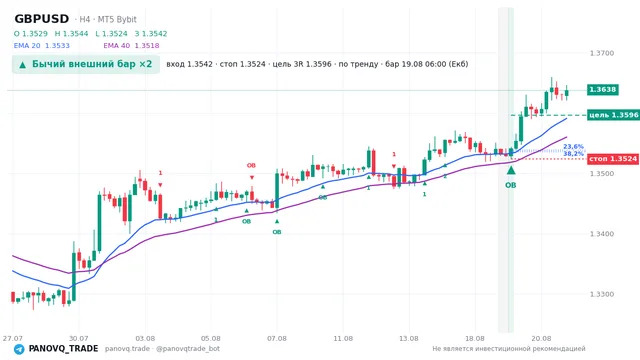The width and height of the screenshot is (640, 360).
Task: Click the bar time text бар 19.08 06:00 (Екб)
Action: point(427,64)
